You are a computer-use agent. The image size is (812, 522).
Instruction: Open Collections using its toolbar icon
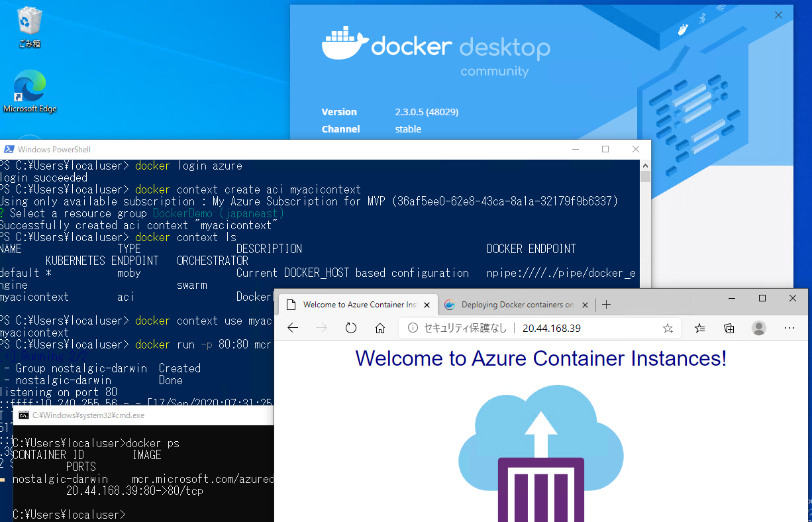tap(729, 327)
